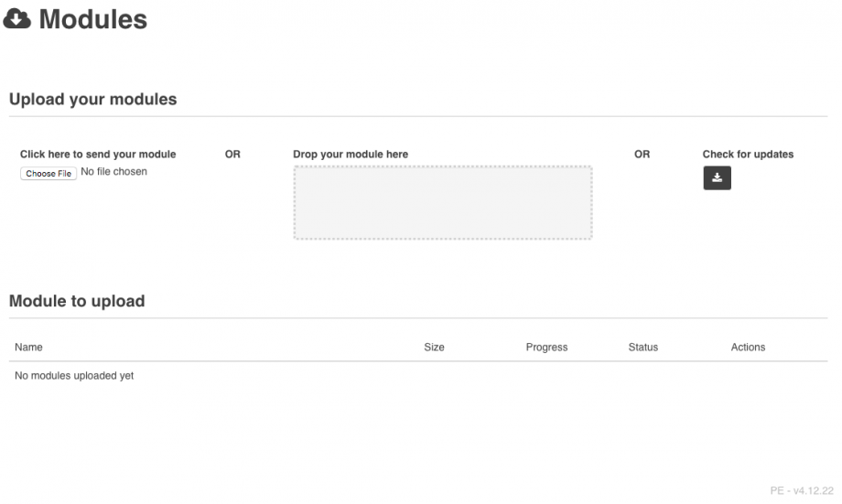Click the 'No file chosen' text

[x=114, y=172]
